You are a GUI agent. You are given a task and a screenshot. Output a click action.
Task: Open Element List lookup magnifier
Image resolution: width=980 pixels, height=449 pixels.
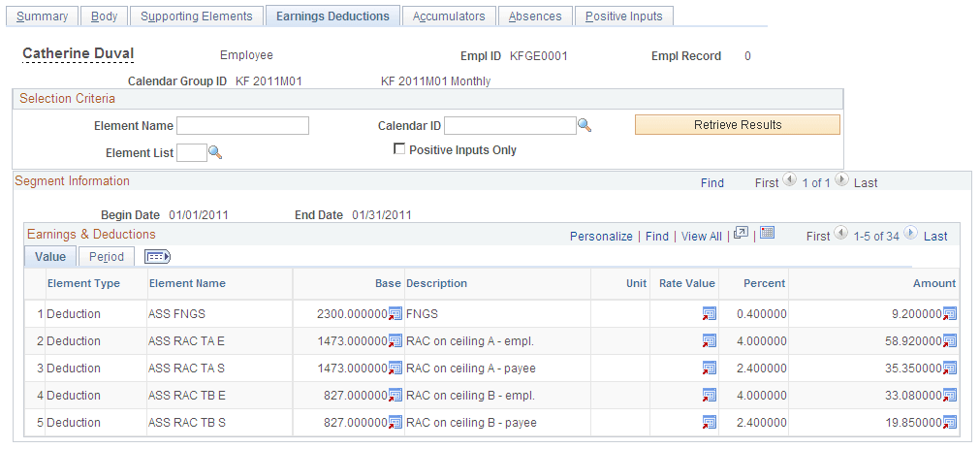(x=215, y=152)
